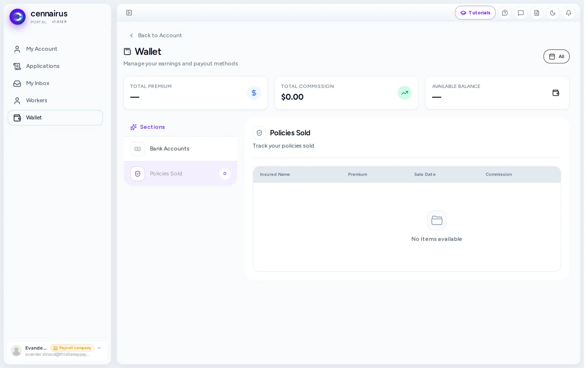
Task: Select the Policies Sold section
Action: [180, 174]
